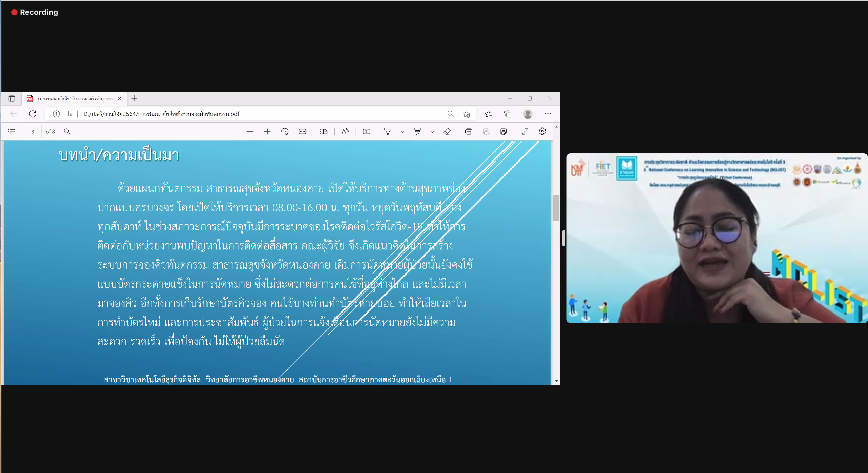Viewport: 868px width, 473px height.
Task: Click the fit to width icon
Action: coord(302,131)
